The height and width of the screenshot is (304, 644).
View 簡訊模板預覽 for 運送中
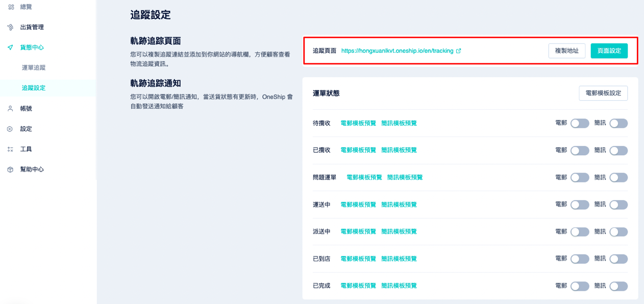point(399,204)
